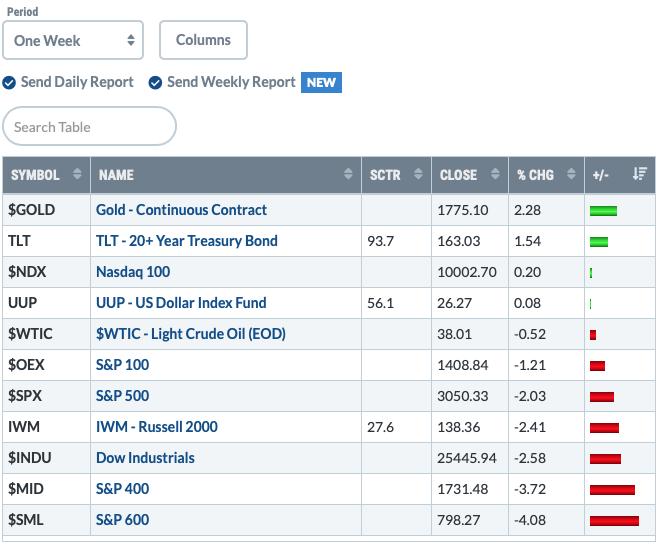Screen dimensions: 661x545
Task: Sort table by CLOSE column arrows
Action: click(495, 174)
